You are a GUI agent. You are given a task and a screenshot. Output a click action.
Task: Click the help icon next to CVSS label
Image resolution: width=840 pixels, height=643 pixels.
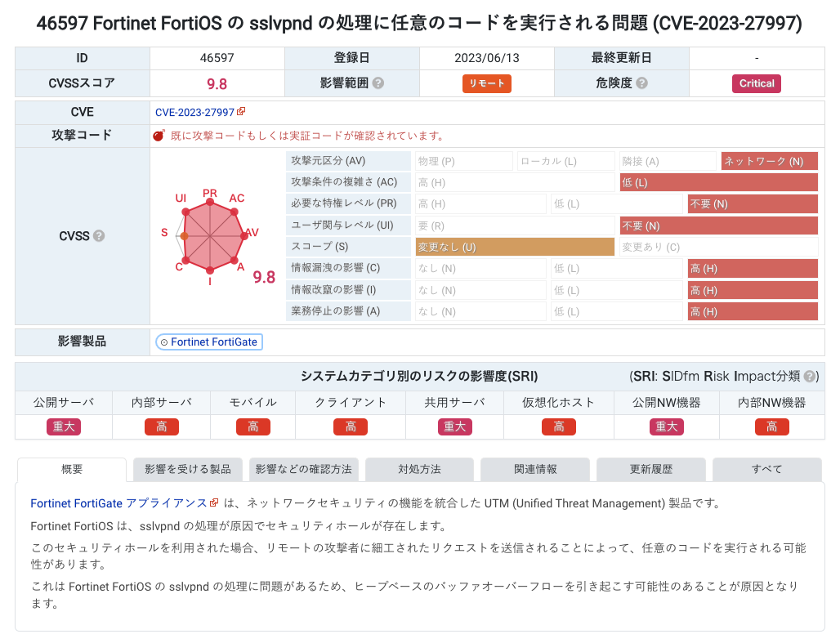(x=99, y=236)
